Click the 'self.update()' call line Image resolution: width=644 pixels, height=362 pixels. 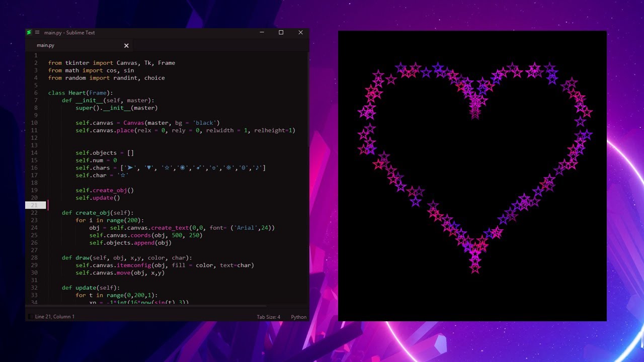coord(98,198)
